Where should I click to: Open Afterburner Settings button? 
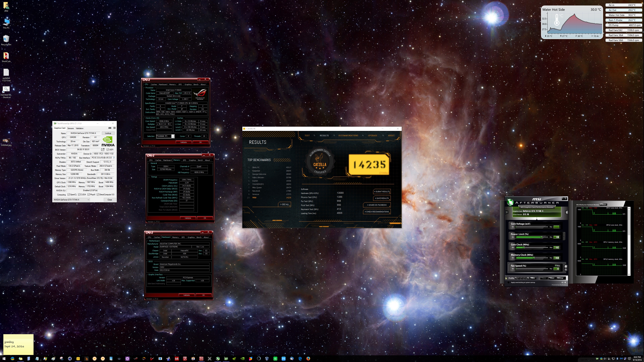coord(560,278)
